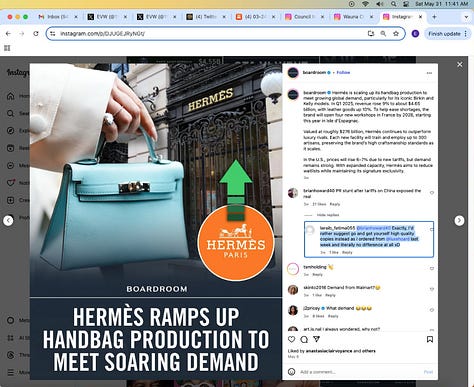Switch to the Gmail Inbox tab

(x=57, y=17)
